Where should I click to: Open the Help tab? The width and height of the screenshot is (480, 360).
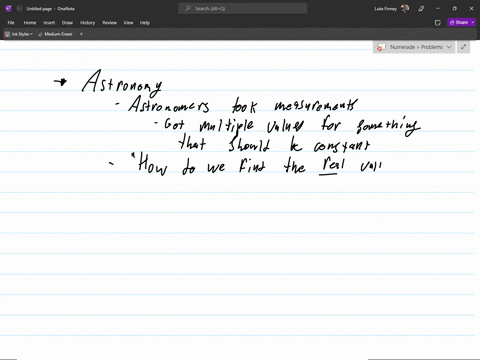(x=145, y=23)
